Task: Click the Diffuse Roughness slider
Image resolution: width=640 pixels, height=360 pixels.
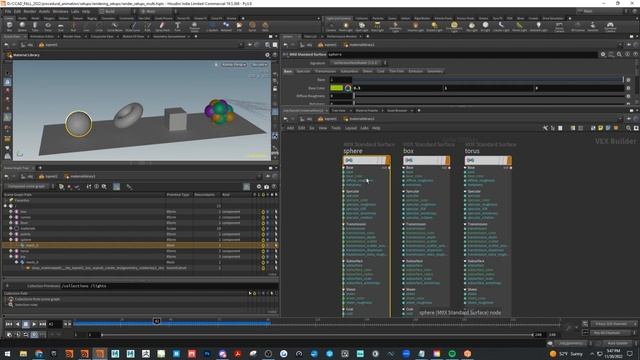Action: (488, 96)
